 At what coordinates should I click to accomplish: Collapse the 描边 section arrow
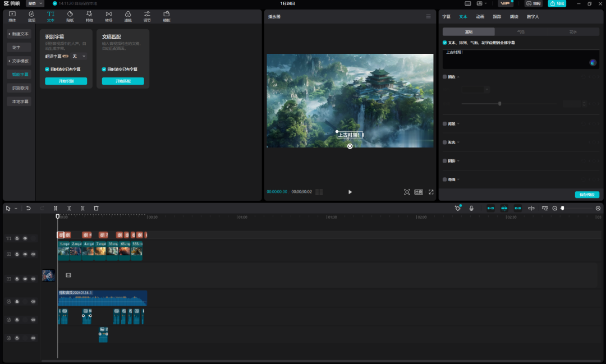click(458, 77)
